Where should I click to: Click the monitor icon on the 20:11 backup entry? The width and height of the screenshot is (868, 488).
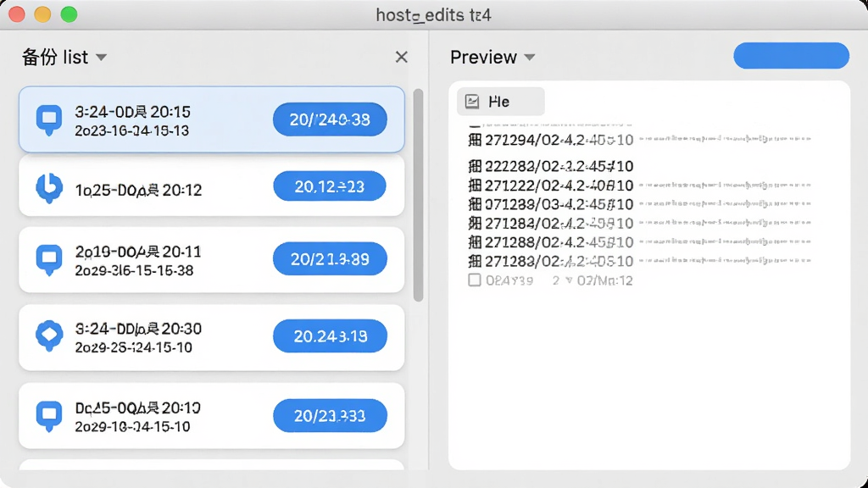pos(49,259)
